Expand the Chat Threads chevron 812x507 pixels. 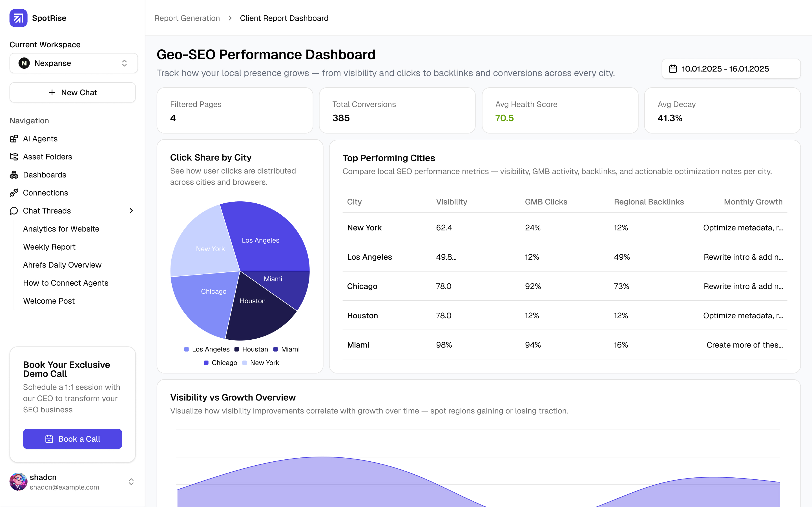click(x=131, y=211)
